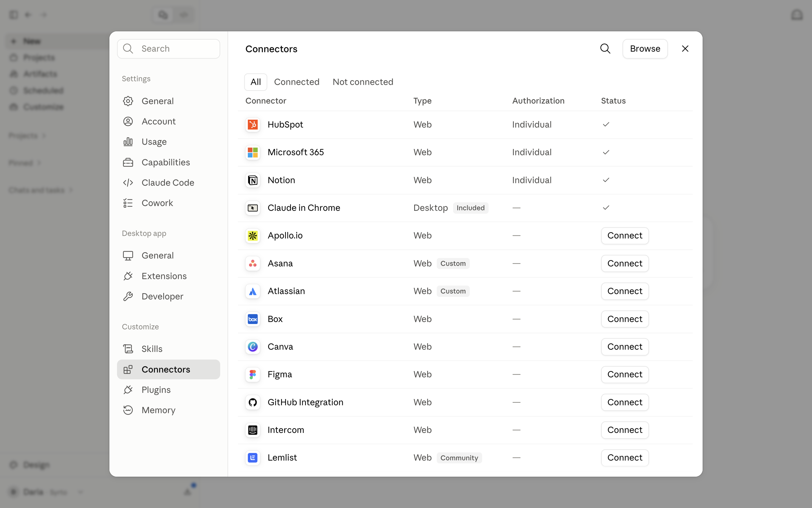Click the Claude in Chrome icon
This screenshot has width=812, height=508.
pyautogui.click(x=253, y=208)
